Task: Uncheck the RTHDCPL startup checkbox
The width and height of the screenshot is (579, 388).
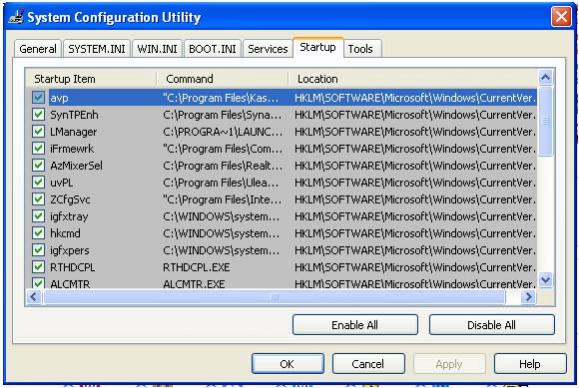Action: pos(38,267)
